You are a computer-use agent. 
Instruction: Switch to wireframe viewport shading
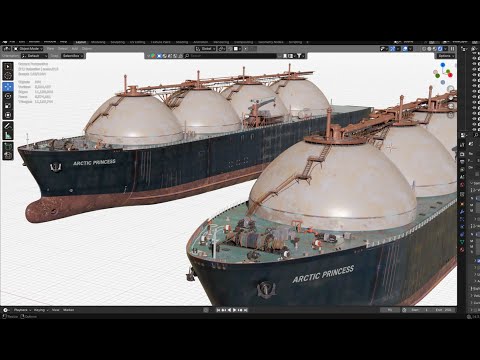[x=424, y=49]
